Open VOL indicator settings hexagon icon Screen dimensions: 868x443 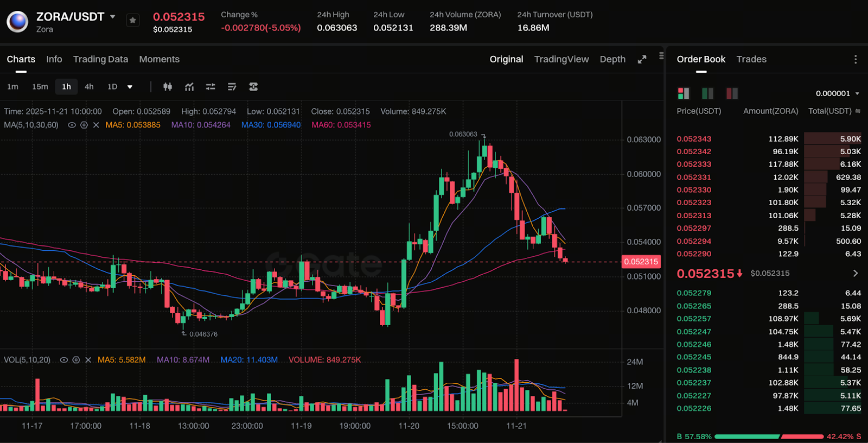coord(76,360)
